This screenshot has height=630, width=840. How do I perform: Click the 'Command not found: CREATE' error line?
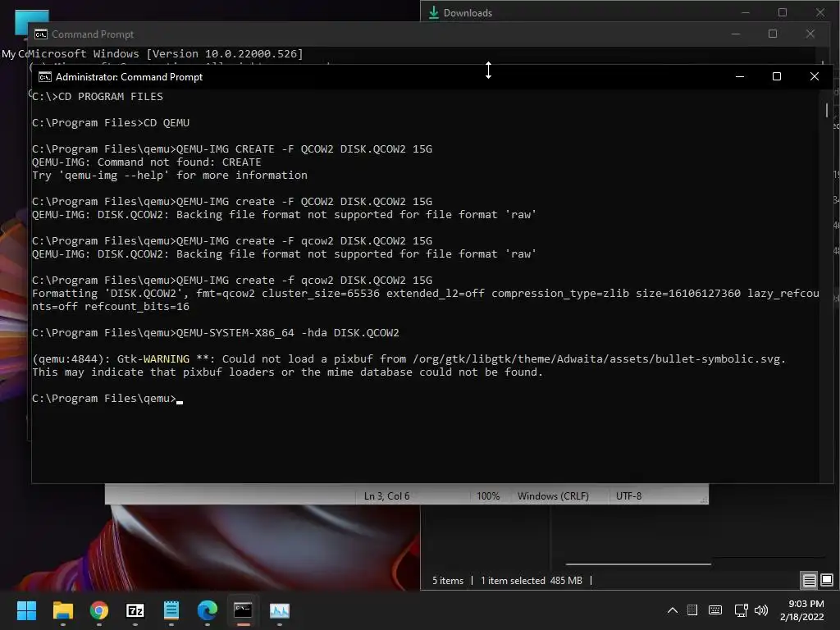click(146, 162)
